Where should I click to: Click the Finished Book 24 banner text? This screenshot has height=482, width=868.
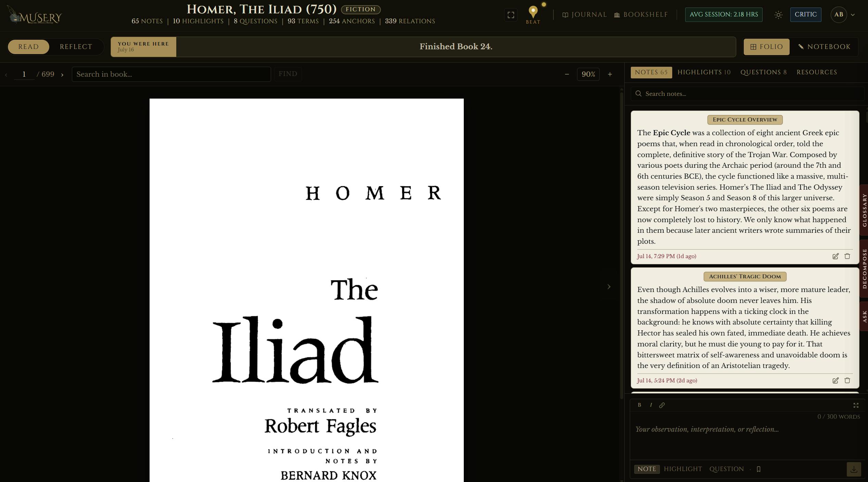coord(456,47)
